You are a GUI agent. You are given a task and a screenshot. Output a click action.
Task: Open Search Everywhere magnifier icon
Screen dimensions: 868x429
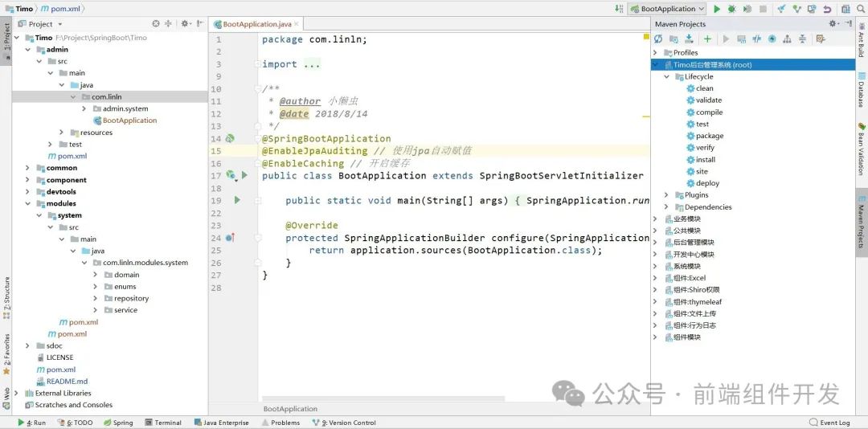(x=860, y=9)
